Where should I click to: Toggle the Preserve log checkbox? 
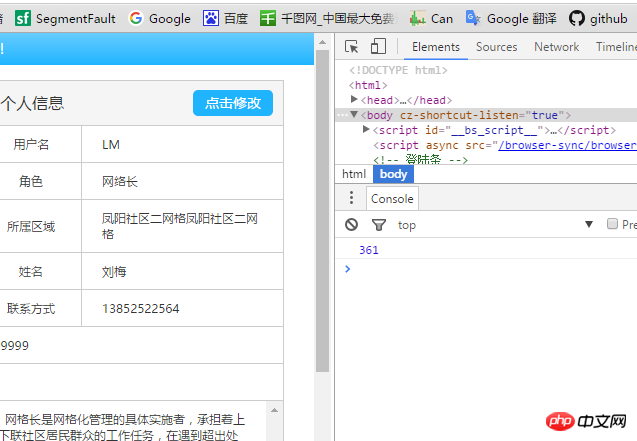tap(612, 224)
